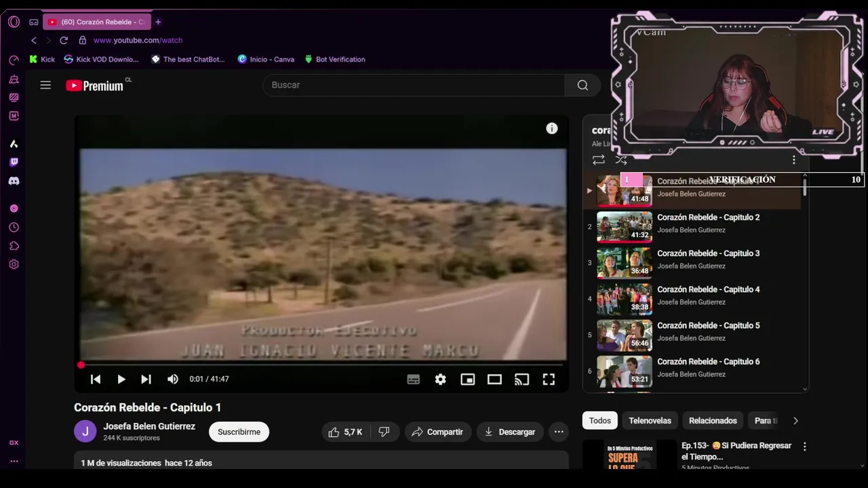Open The best ChatBot bookmark
This screenshot has width=868, height=488.
[188, 59]
